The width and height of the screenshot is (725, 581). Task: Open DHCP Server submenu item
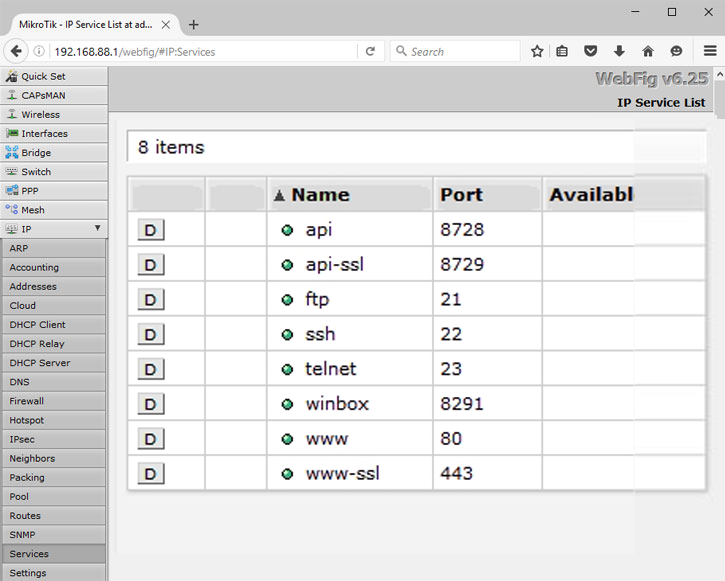(x=54, y=363)
